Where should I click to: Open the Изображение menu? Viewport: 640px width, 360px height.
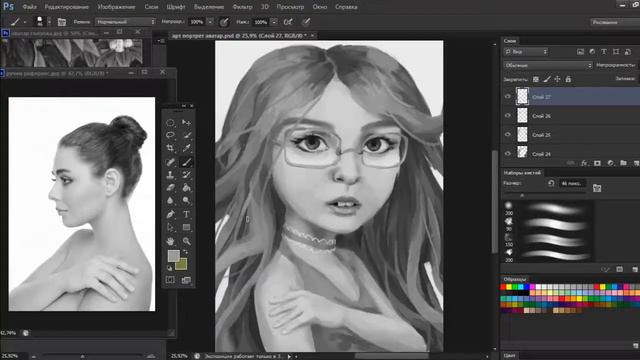pos(116,7)
